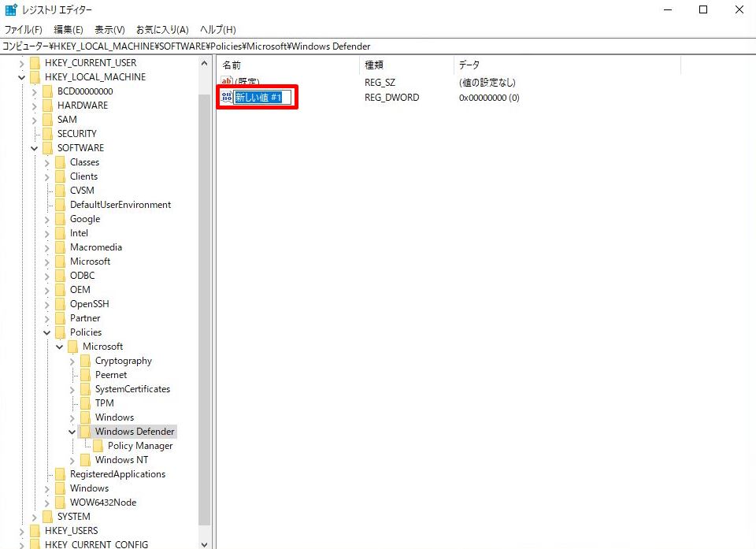This screenshot has width=756, height=549.
Task: Click the Macromedia folder icon
Action: (x=61, y=247)
